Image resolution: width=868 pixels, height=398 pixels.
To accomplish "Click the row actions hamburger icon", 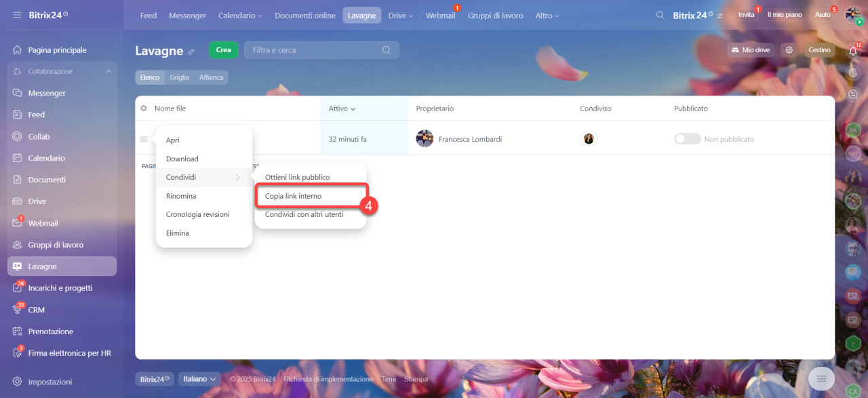I will tap(144, 139).
